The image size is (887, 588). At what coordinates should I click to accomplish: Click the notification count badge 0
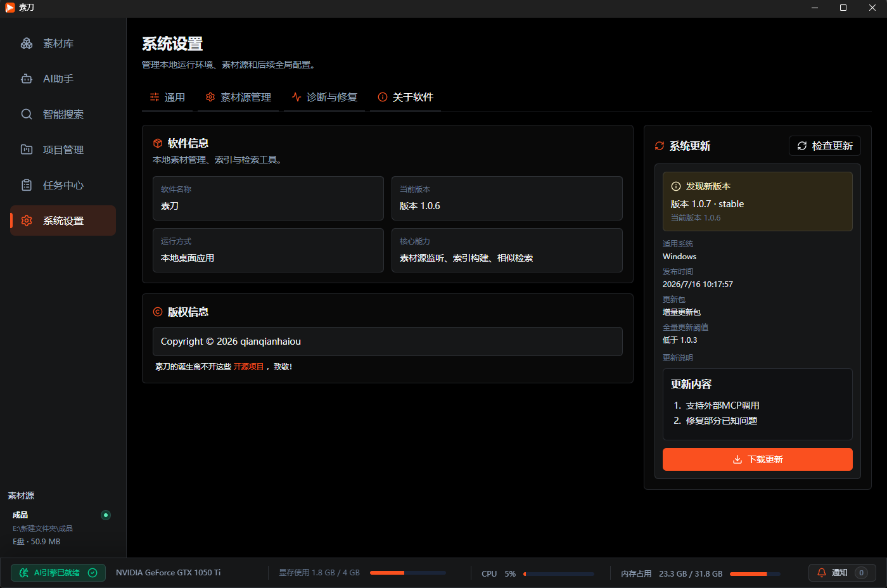click(x=861, y=573)
